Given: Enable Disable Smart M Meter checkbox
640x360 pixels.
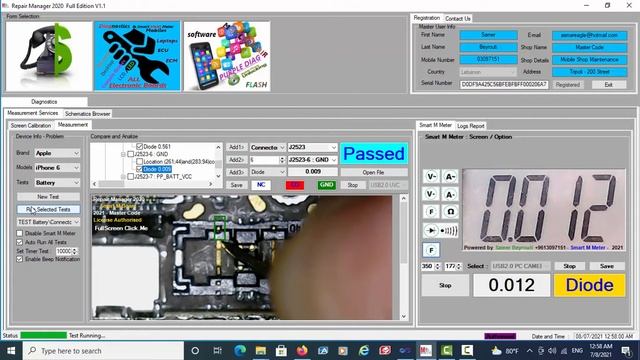Looking at the screenshot, I should pyautogui.click(x=20, y=233).
